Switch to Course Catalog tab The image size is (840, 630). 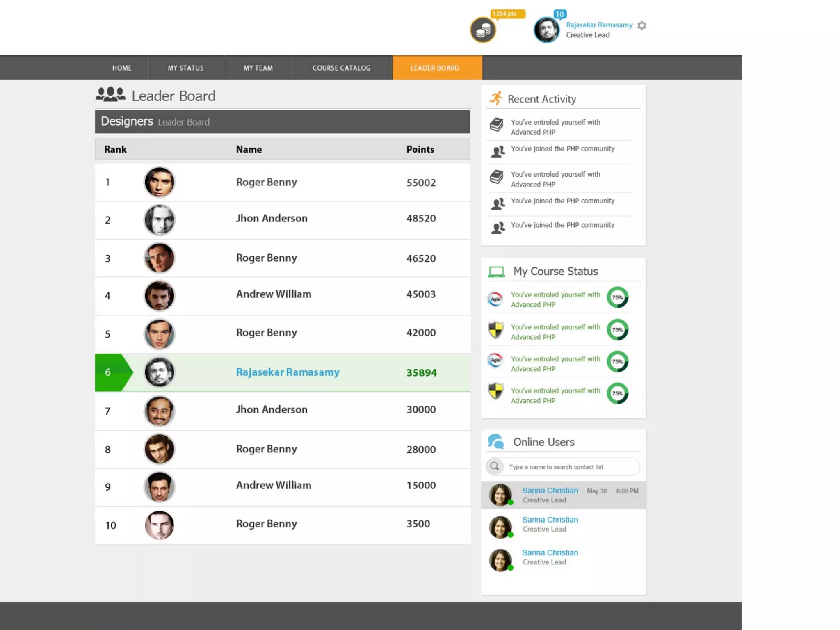coord(341,68)
